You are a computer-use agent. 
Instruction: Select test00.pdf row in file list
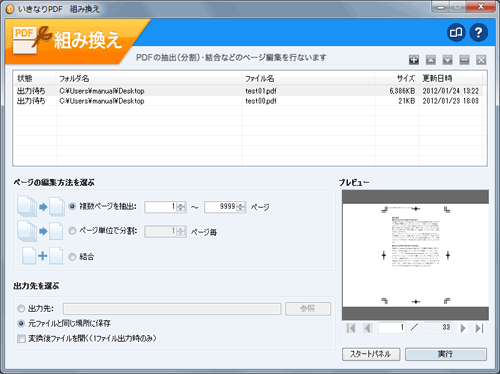249,101
